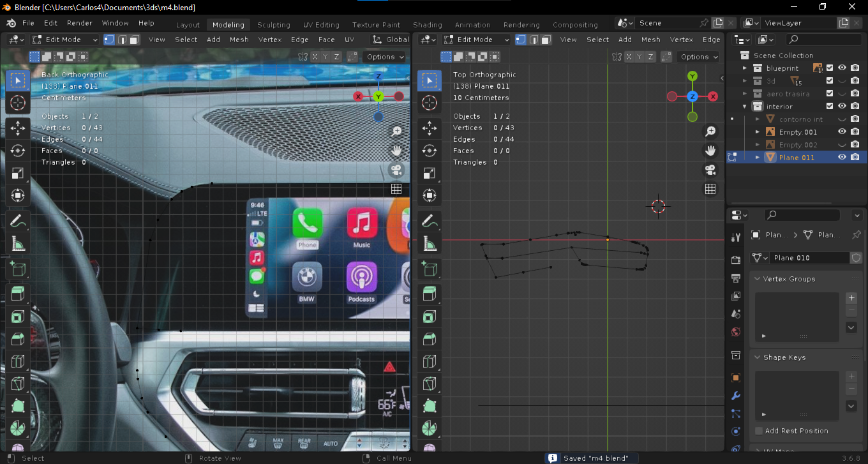Toggle X mirror button in left viewport
The width and height of the screenshot is (868, 464).
315,57
